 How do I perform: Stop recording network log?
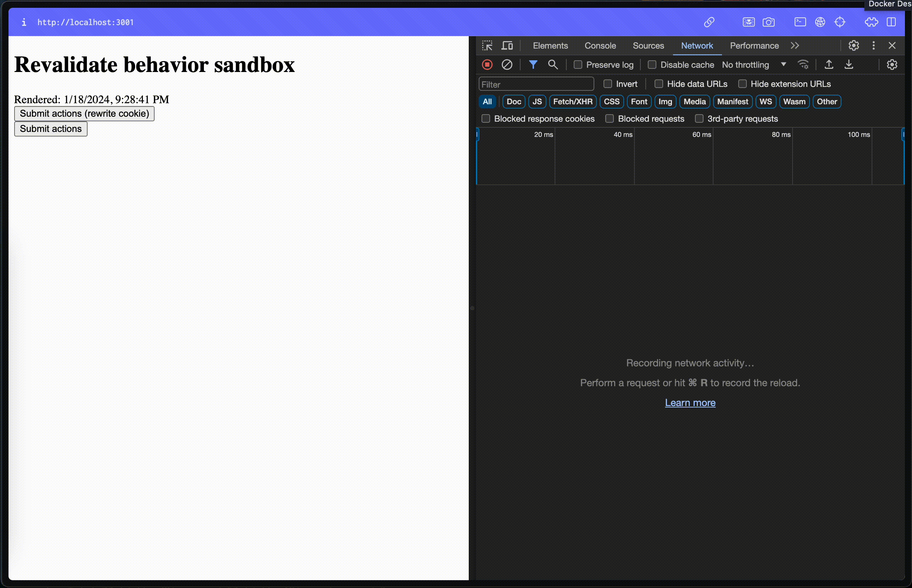(x=487, y=65)
